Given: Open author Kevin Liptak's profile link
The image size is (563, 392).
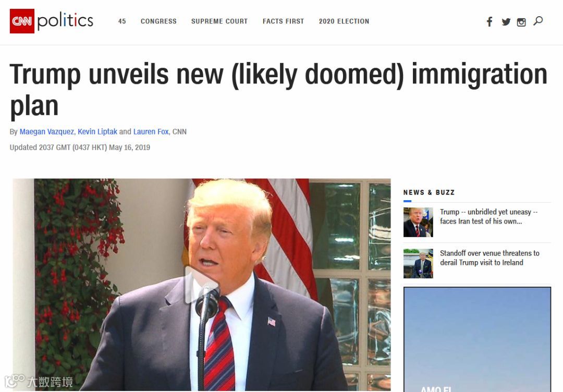Looking at the screenshot, I should pyautogui.click(x=97, y=132).
